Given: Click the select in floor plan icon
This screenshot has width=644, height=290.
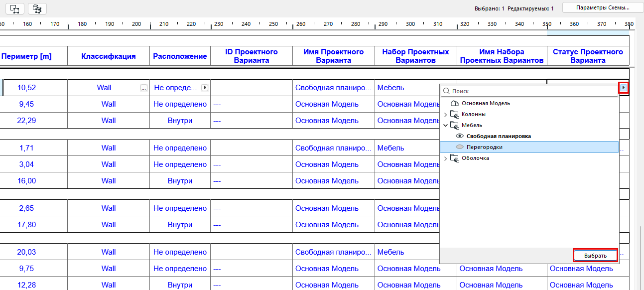Looking at the screenshot, I should point(14,8).
